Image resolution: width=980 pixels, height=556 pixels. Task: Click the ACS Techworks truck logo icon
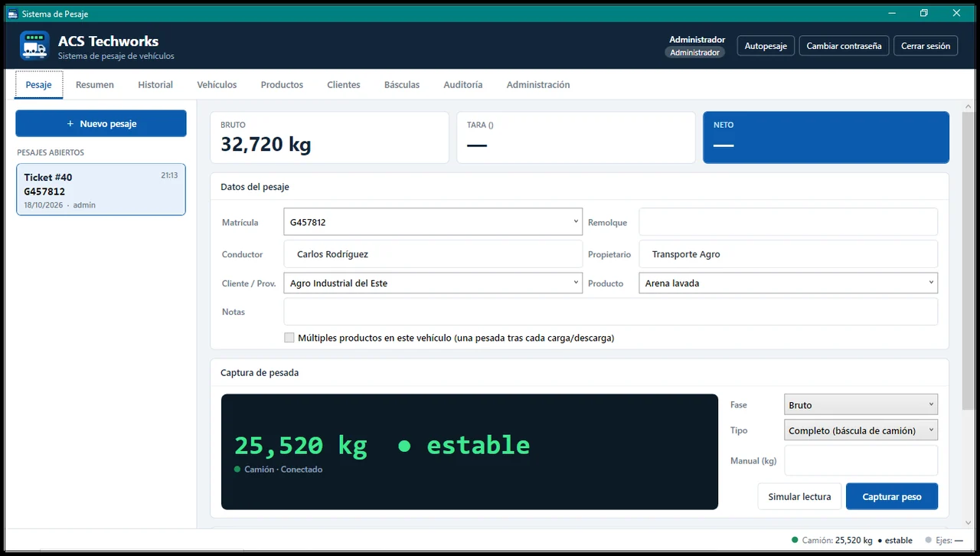pyautogui.click(x=34, y=46)
